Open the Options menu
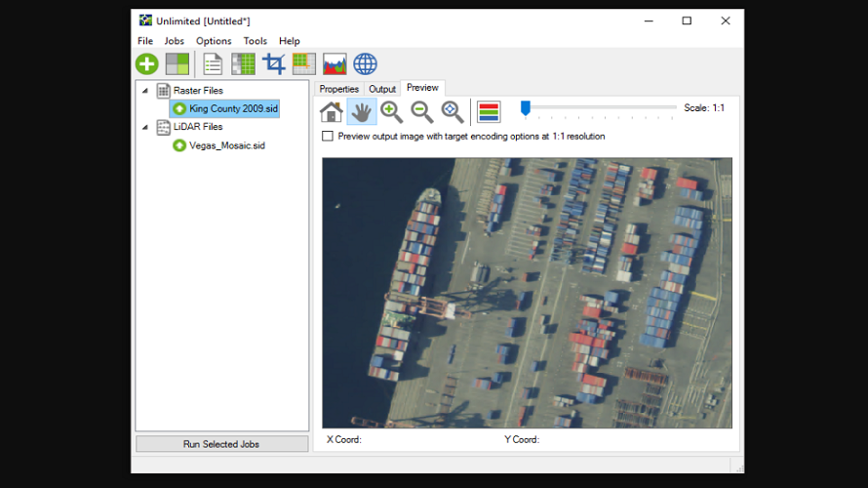 pyautogui.click(x=214, y=41)
